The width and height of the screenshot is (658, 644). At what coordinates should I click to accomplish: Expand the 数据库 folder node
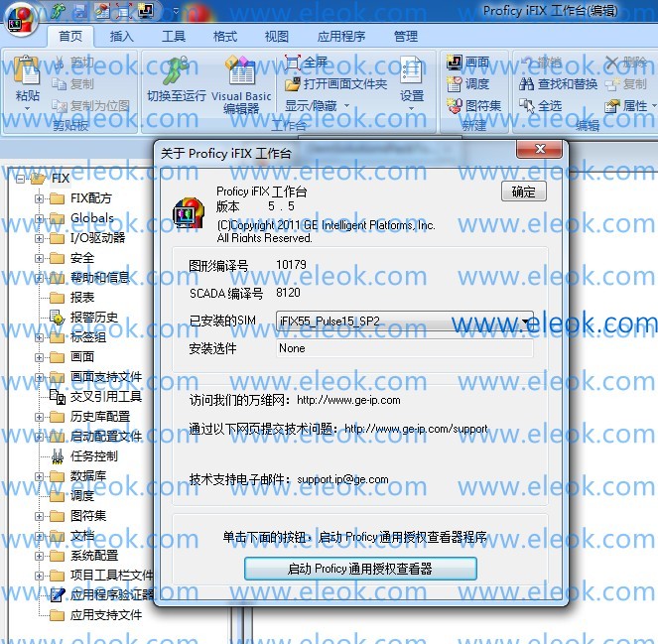(39, 476)
